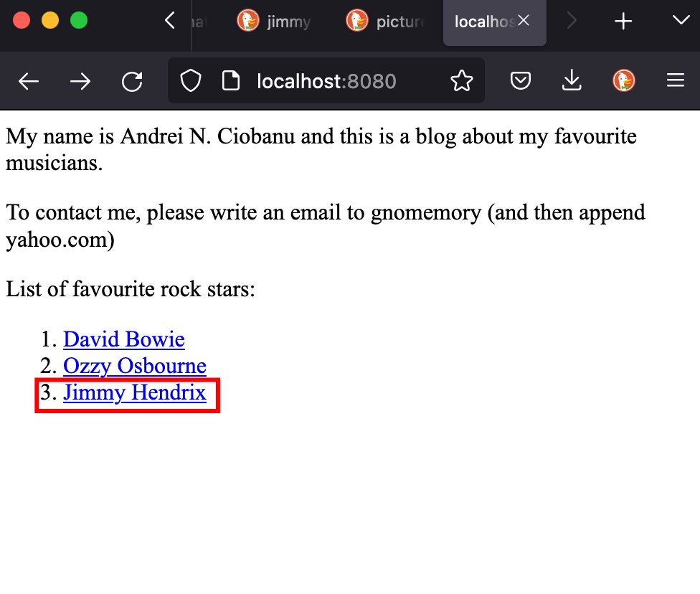Click the DuckDuckGo extension icon
This screenshot has width=700, height=594.
pos(624,82)
